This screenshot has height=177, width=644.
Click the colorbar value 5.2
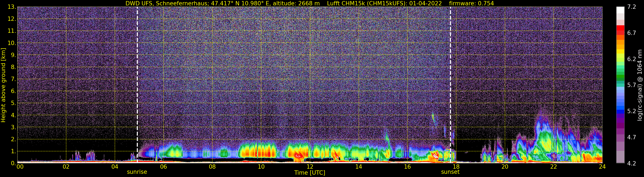click(x=632, y=111)
